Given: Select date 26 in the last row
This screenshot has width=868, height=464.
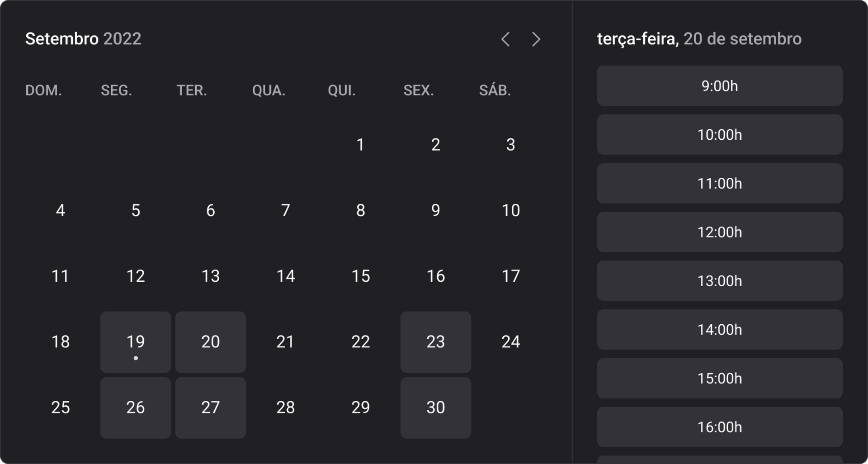Looking at the screenshot, I should (135, 407).
